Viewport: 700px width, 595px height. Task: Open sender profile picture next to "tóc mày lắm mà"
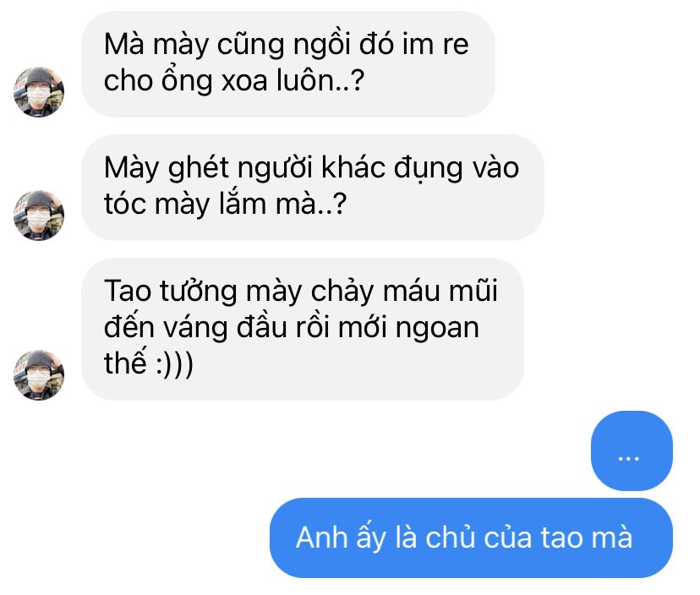39,216
